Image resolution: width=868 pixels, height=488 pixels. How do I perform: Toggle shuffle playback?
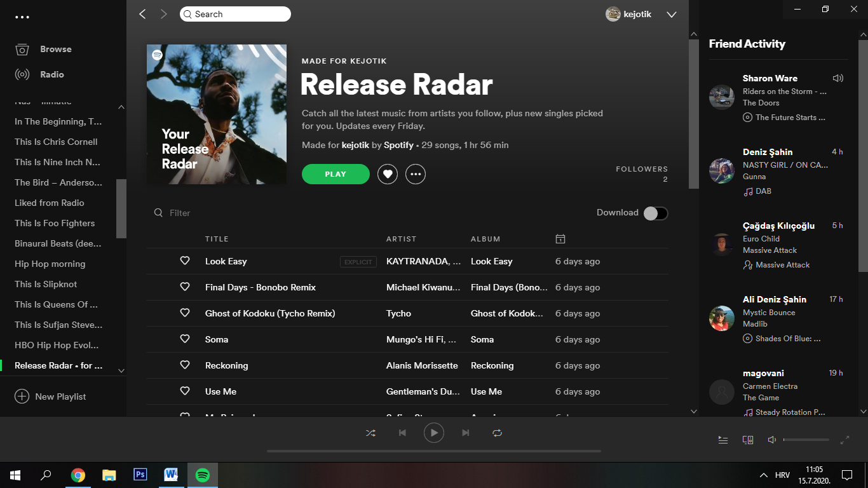(x=370, y=433)
